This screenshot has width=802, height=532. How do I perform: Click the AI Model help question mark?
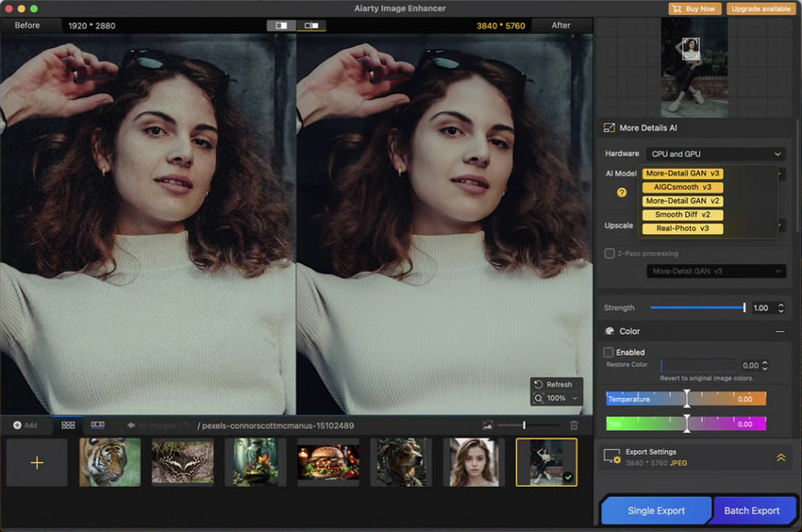click(x=622, y=191)
